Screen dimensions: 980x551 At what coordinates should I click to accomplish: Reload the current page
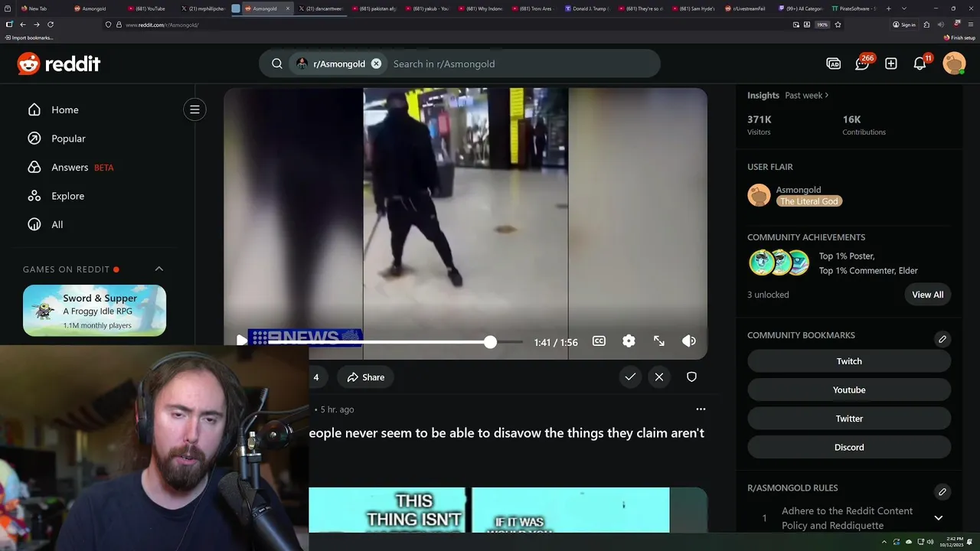click(51, 24)
